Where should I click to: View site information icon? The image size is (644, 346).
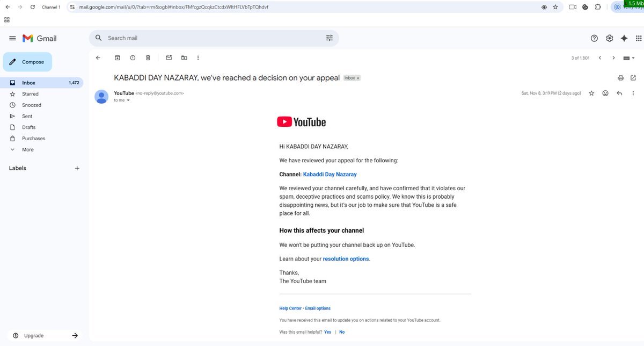72,7
